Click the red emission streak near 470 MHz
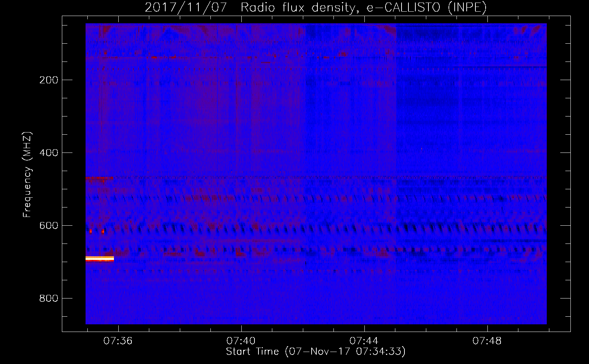The image size is (589, 364). (x=99, y=178)
